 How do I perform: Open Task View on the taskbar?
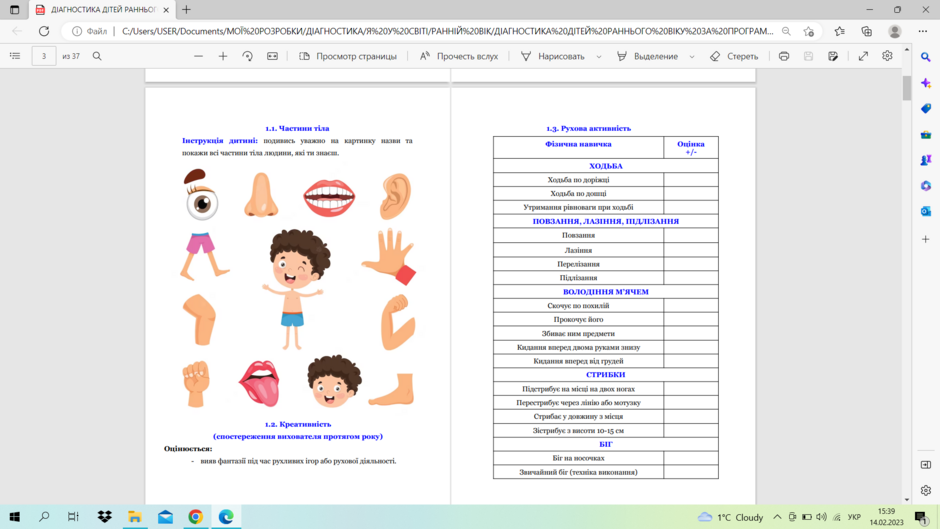pos(73,516)
